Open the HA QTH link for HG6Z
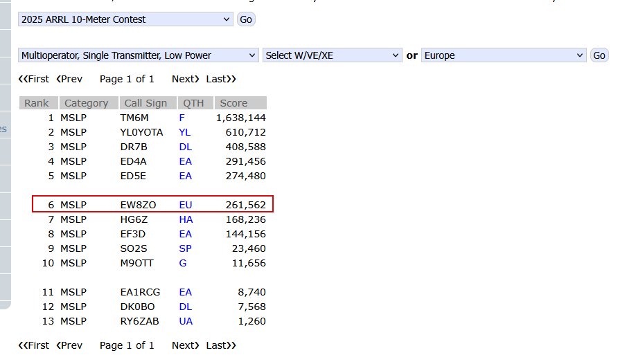618x364 pixels. 186,219
